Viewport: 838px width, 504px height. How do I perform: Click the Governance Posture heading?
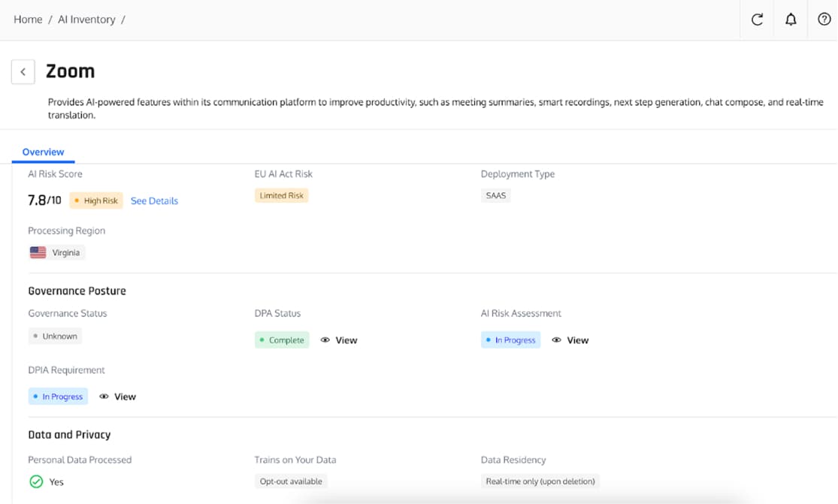point(77,291)
